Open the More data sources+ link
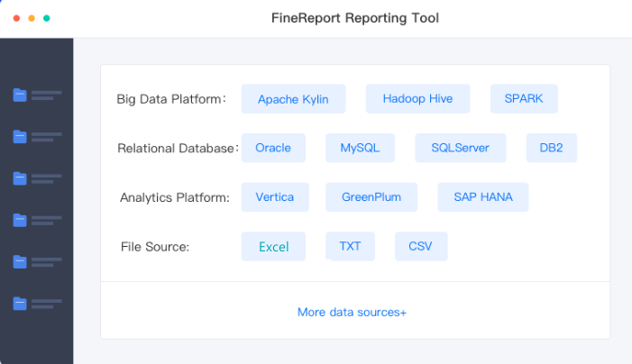Viewport: 632px width, 364px height. point(352,312)
